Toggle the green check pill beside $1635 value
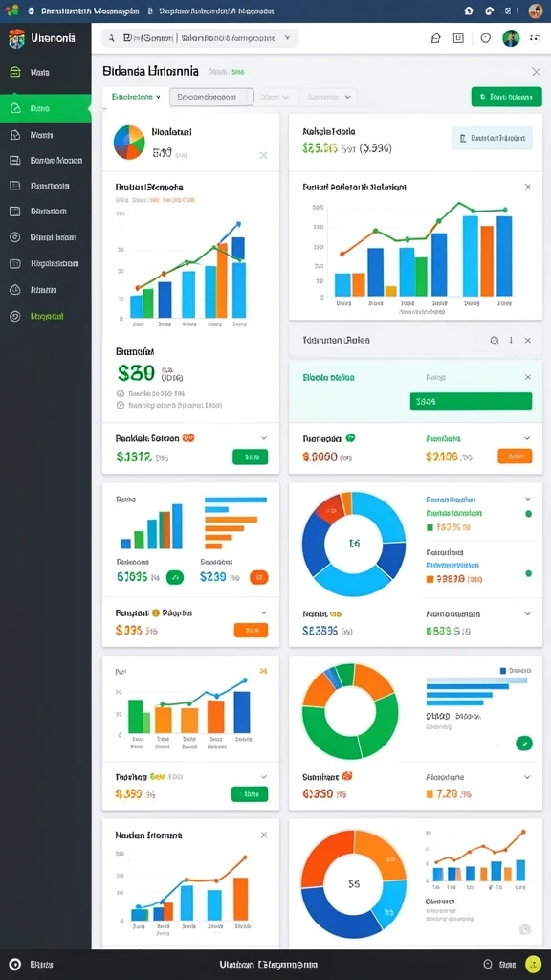 point(175,577)
